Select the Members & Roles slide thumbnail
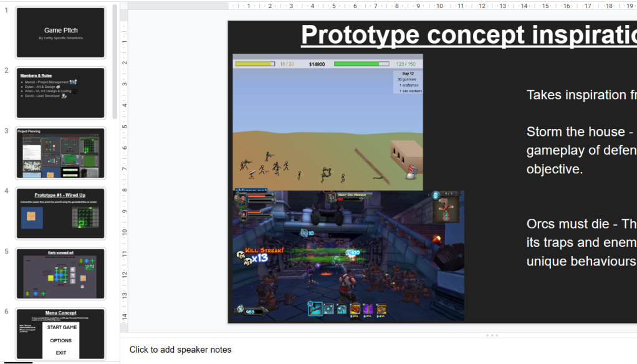Image resolution: width=637 pixels, height=364 pixels. (x=60, y=93)
